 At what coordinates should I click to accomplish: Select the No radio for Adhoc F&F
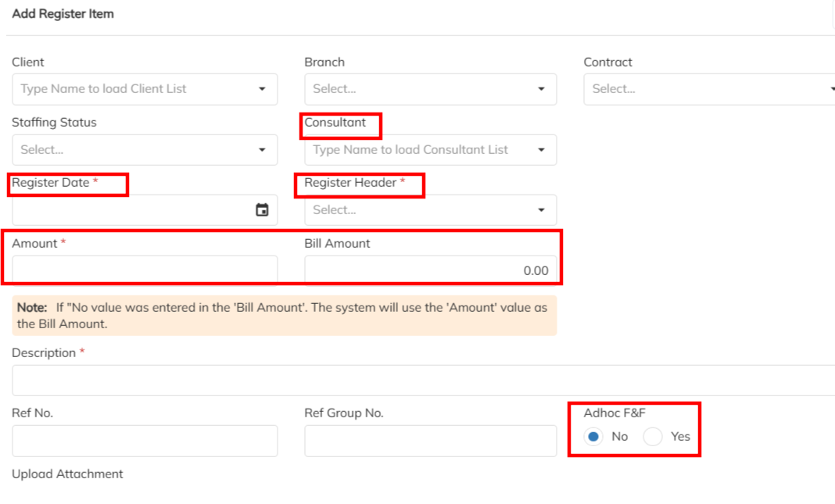tap(593, 437)
